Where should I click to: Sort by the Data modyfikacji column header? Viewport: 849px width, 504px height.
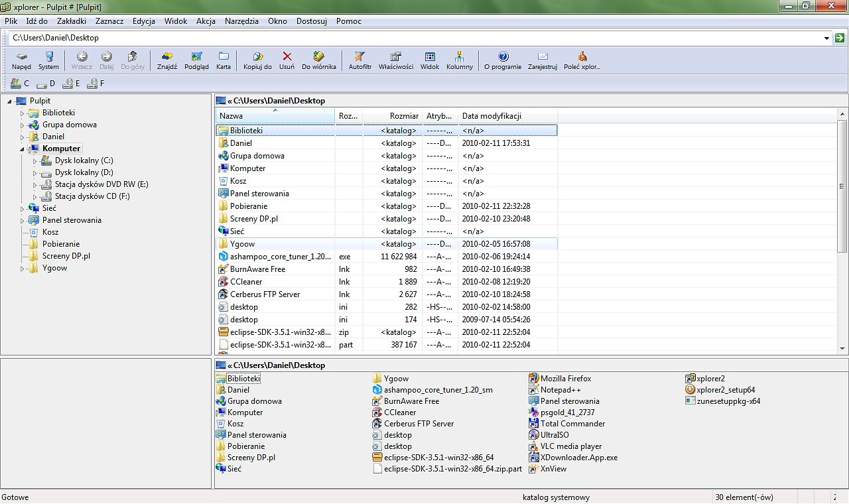[491, 116]
